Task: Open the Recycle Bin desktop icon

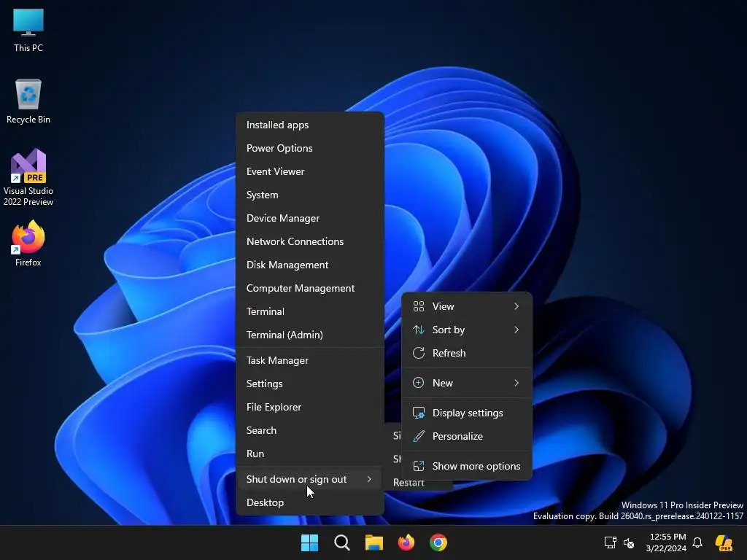Action: (x=28, y=101)
